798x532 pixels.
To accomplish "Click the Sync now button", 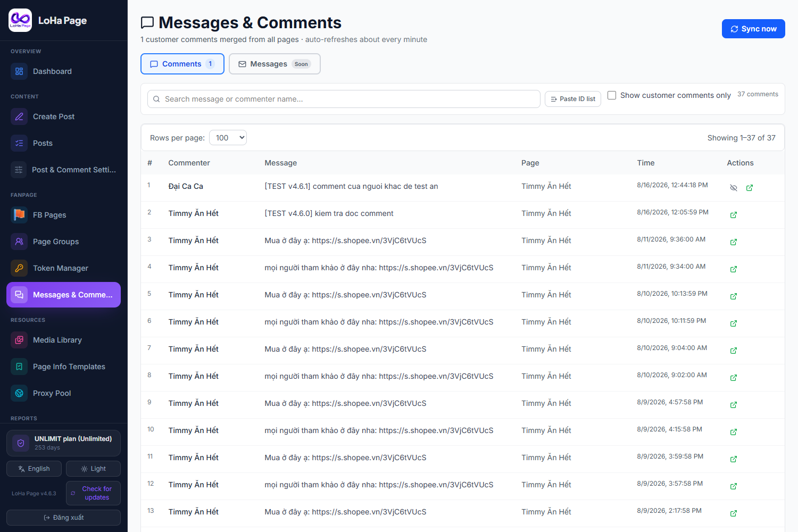I will click(x=753, y=29).
